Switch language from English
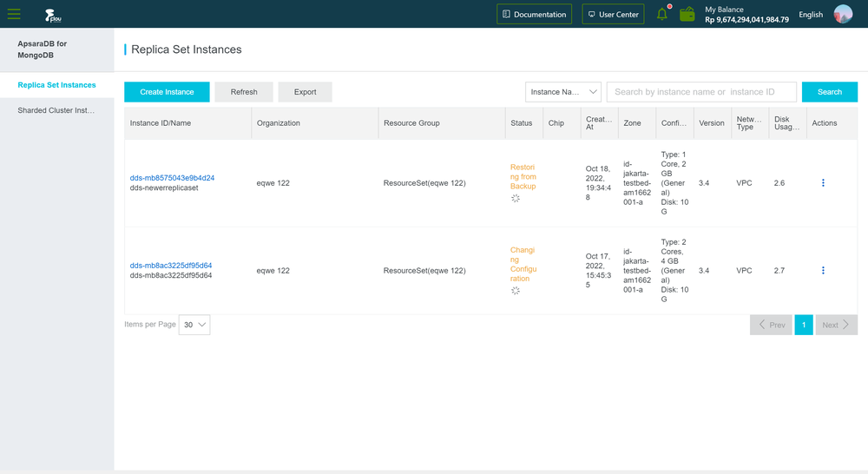 tap(811, 15)
